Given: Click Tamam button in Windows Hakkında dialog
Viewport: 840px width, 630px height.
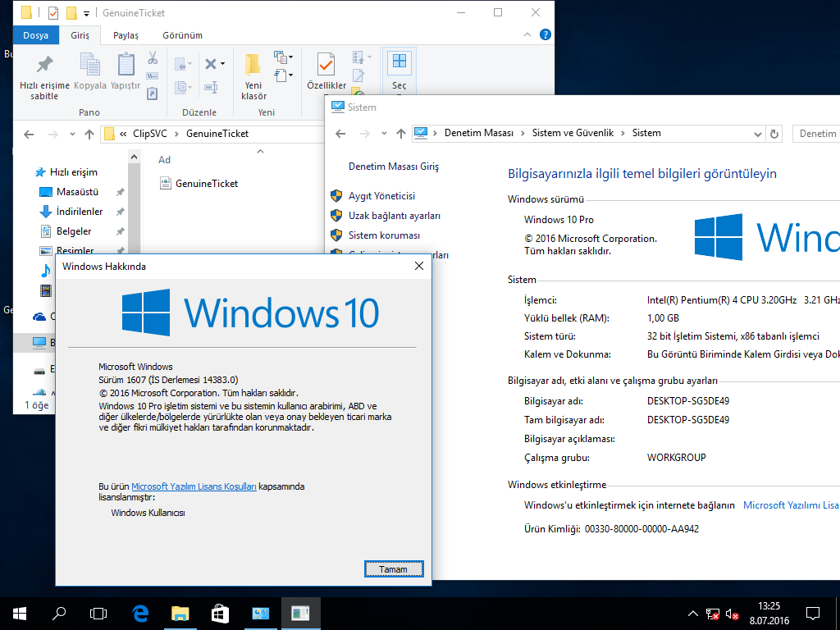Looking at the screenshot, I should point(394,569).
